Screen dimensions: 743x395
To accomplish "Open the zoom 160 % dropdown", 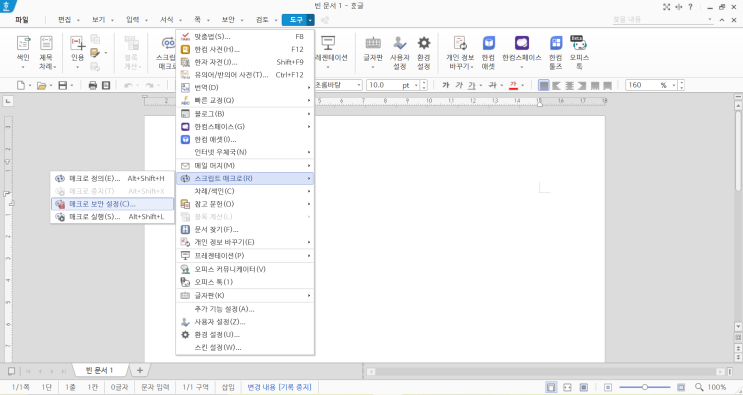I will 675,85.
